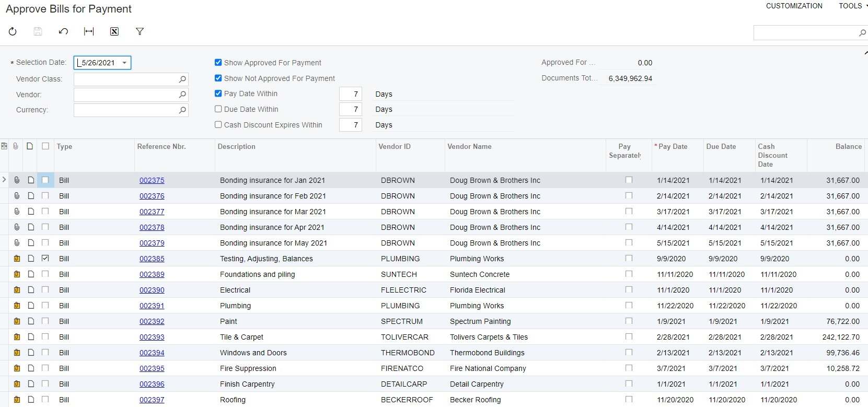
Task: Sort by Reference Nbr. column header
Action: (161, 147)
